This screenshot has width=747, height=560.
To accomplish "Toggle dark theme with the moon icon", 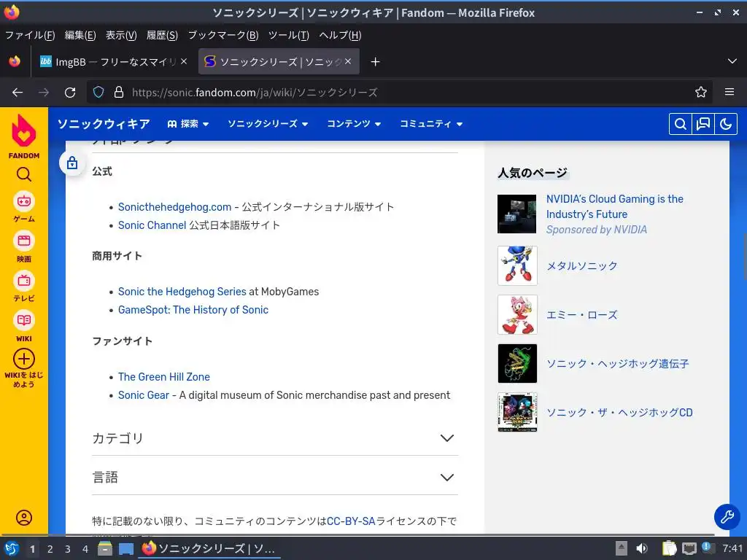I will coord(726,124).
